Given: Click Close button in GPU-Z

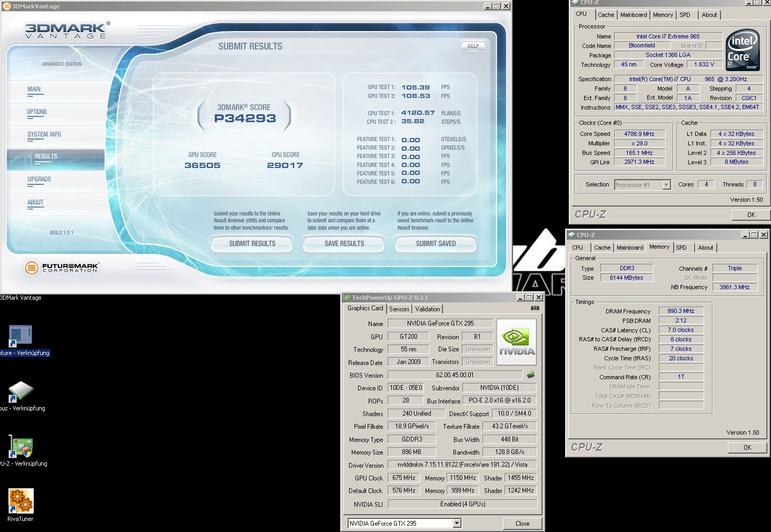Looking at the screenshot, I should [522, 524].
